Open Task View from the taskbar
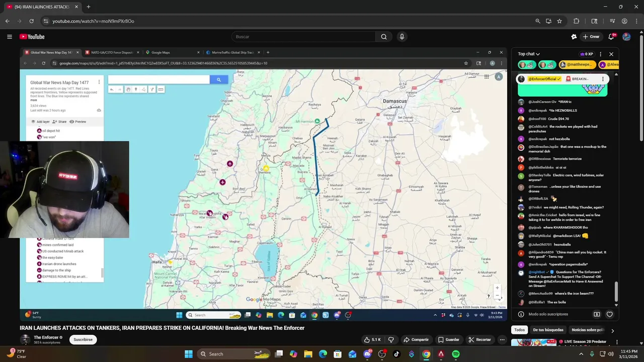 [x=279, y=354]
